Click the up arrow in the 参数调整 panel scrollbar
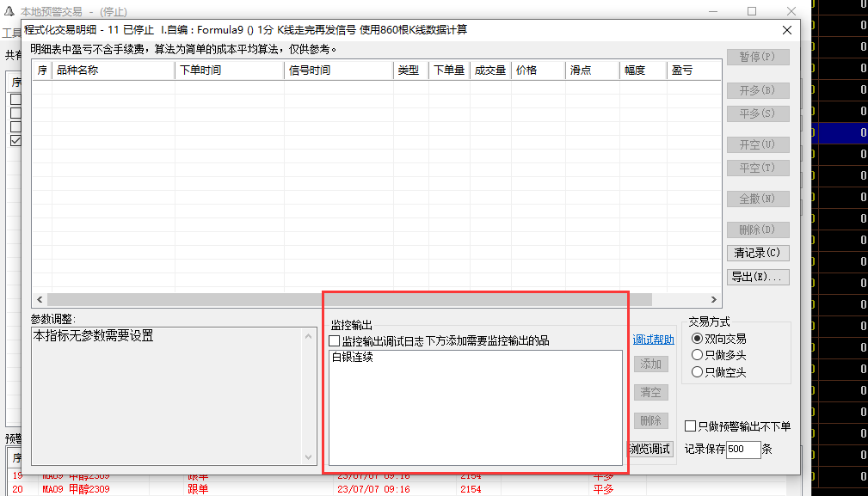This screenshot has width=868, height=496. tap(310, 336)
